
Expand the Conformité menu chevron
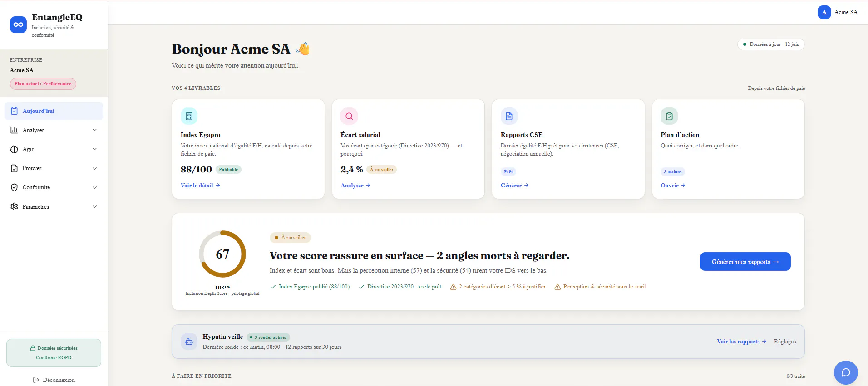(x=95, y=187)
